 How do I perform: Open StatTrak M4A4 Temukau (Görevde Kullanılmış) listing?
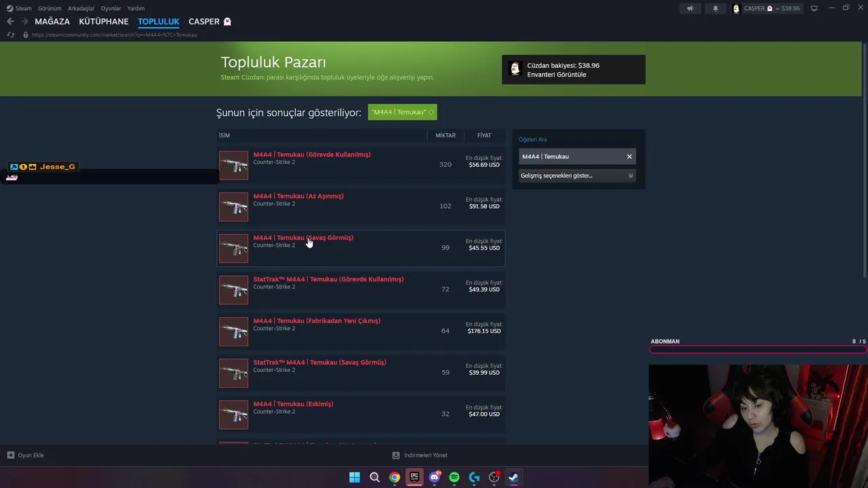[328, 279]
